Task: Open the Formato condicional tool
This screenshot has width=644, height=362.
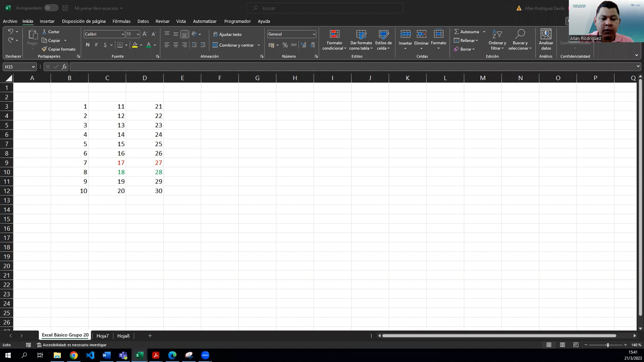Action: 334,40
